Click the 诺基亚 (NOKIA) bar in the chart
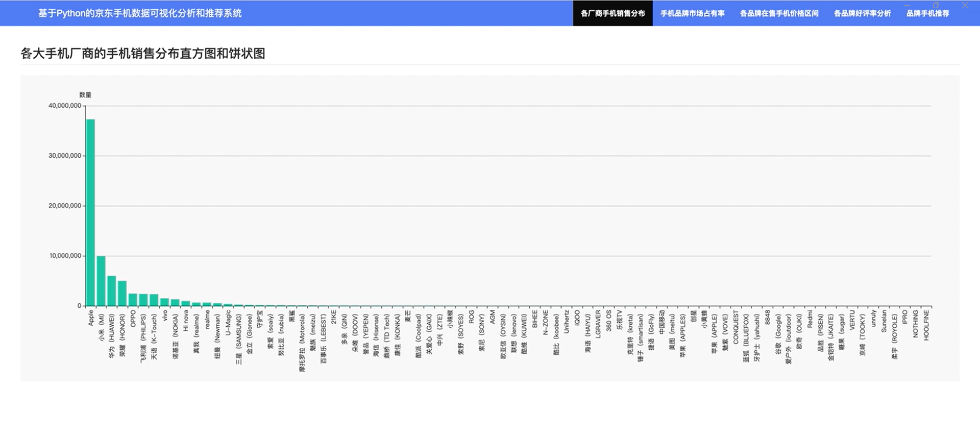Image resolution: width=980 pixels, height=435 pixels. click(175, 302)
